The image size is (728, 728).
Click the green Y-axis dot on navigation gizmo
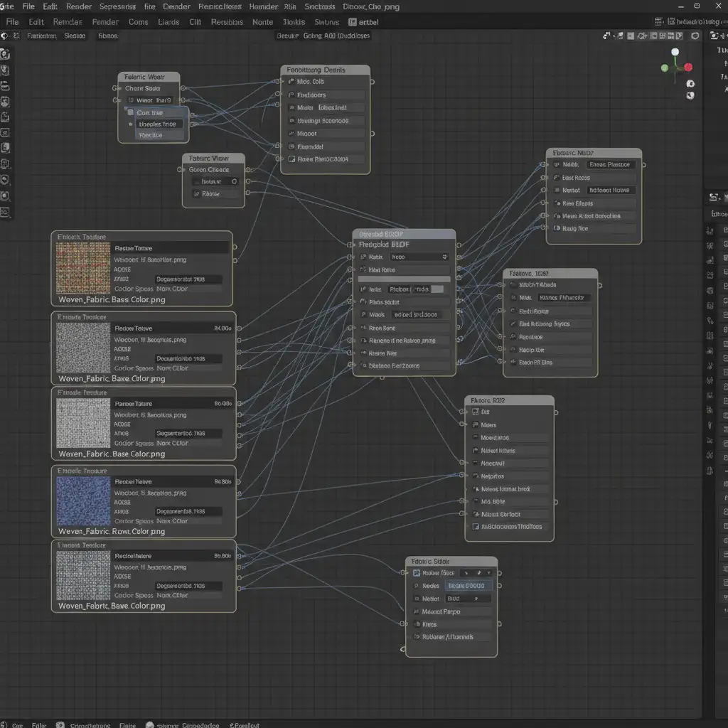coord(665,68)
